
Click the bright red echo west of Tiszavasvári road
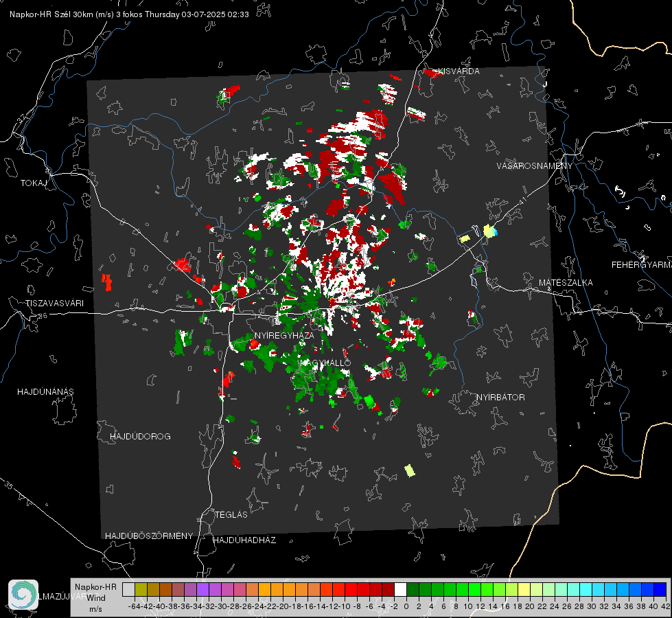point(106,283)
